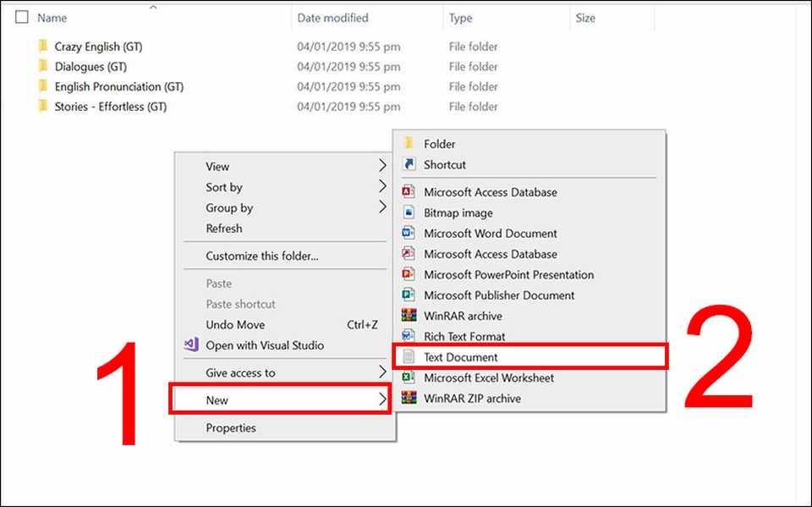
Task: Open Properties from the context menu
Action: pyautogui.click(x=231, y=428)
